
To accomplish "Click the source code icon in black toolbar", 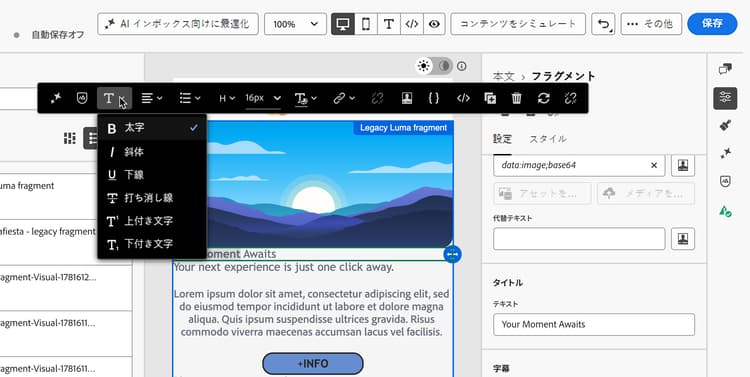I will pyautogui.click(x=463, y=98).
